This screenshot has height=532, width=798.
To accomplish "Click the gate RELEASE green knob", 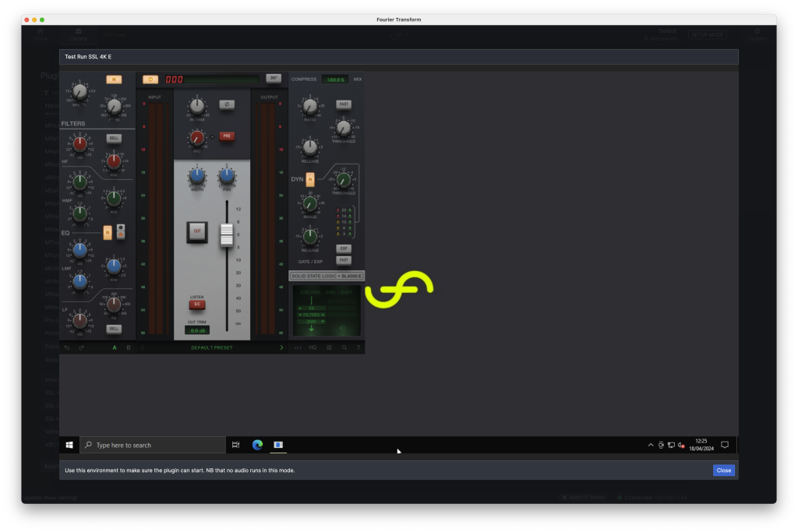I will coord(310,236).
